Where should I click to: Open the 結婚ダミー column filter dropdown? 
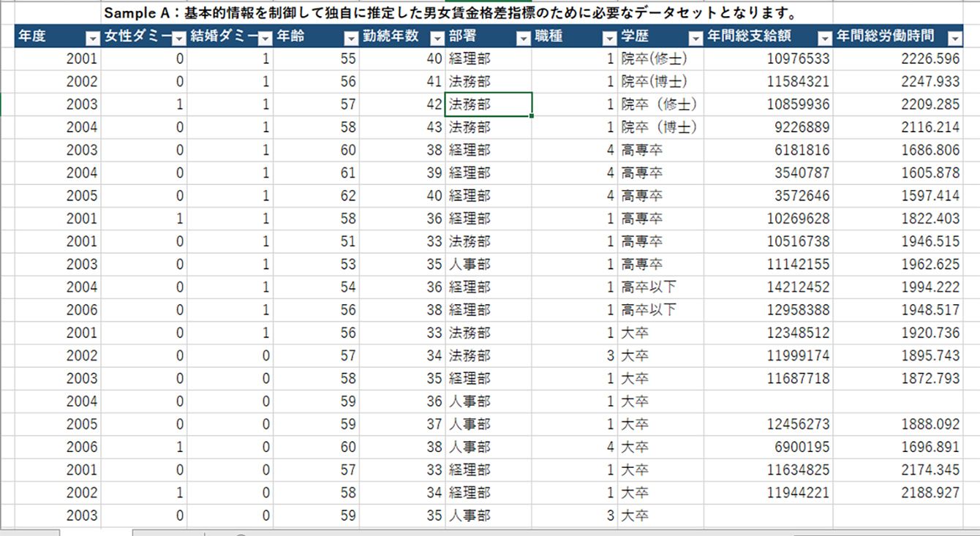[264, 39]
